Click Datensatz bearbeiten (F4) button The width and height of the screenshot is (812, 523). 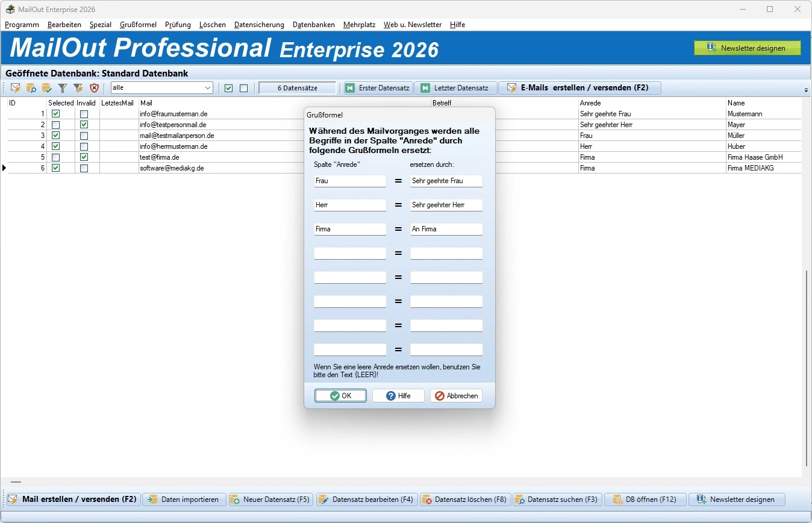coord(367,500)
